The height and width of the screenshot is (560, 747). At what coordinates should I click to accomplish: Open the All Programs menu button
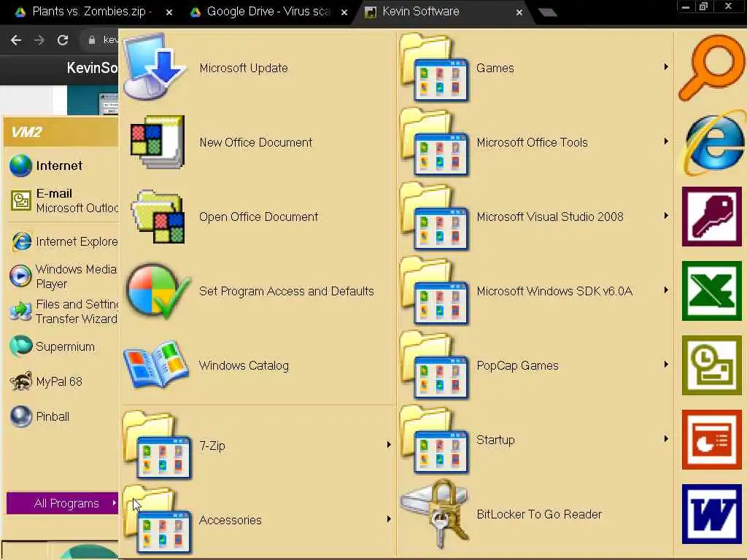tap(63, 503)
